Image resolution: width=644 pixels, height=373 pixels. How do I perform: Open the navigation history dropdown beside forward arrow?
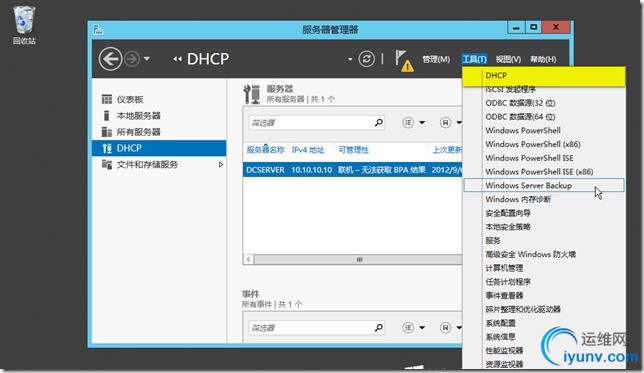(x=147, y=59)
